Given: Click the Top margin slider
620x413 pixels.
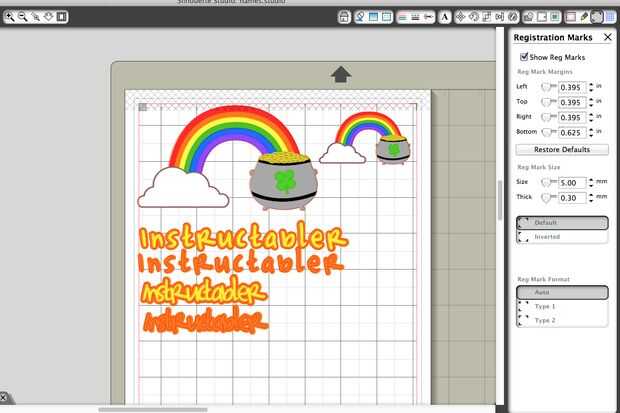Looking at the screenshot, I should 548,102.
